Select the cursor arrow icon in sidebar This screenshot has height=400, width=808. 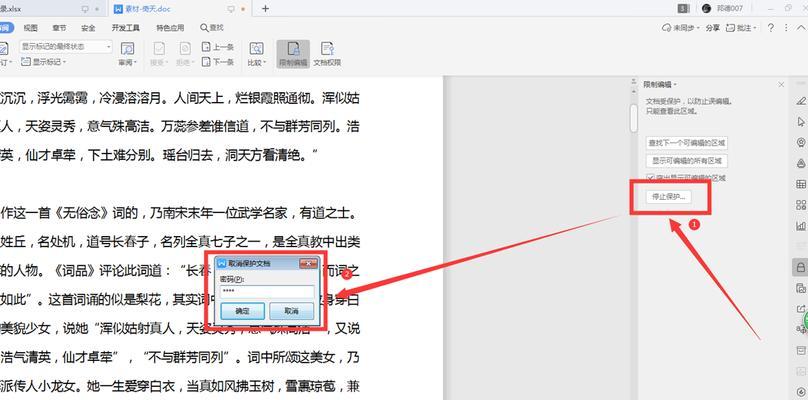tap(801, 122)
